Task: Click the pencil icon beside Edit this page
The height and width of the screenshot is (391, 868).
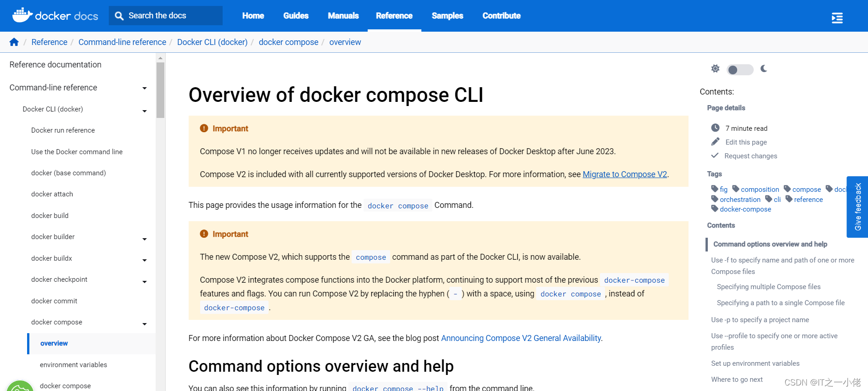Action: 715,141
